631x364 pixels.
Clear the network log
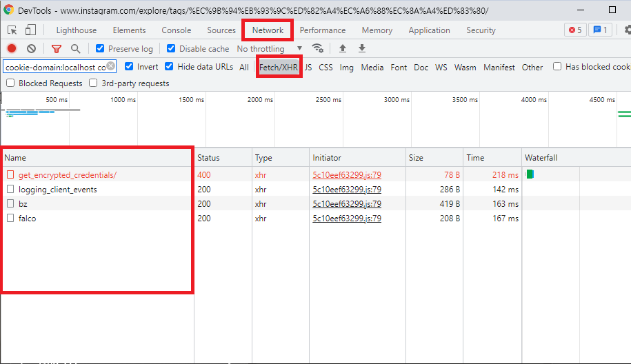click(32, 49)
